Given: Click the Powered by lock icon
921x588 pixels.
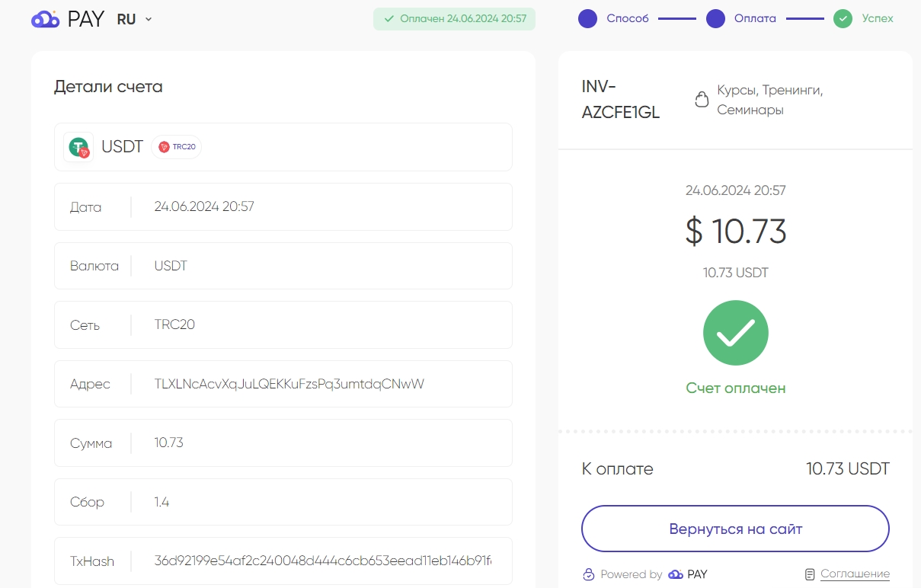Looking at the screenshot, I should pos(588,574).
